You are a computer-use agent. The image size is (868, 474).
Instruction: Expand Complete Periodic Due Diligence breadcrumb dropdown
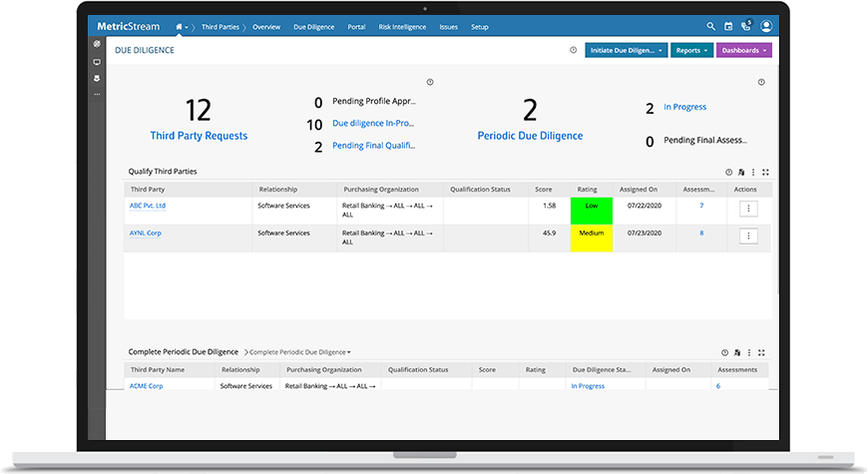point(300,352)
